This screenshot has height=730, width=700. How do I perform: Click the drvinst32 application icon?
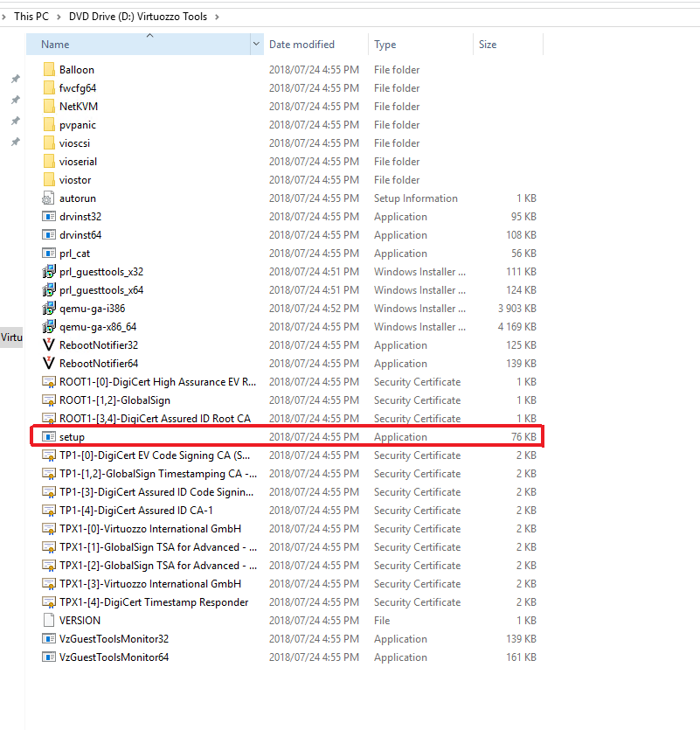pos(49,217)
